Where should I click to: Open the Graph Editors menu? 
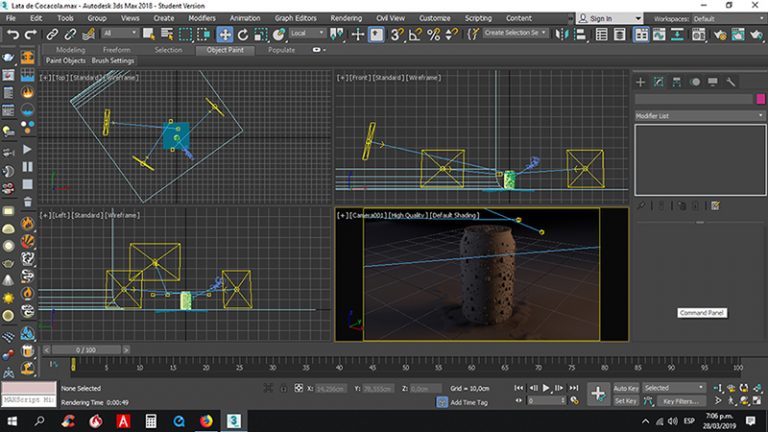pos(295,18)
